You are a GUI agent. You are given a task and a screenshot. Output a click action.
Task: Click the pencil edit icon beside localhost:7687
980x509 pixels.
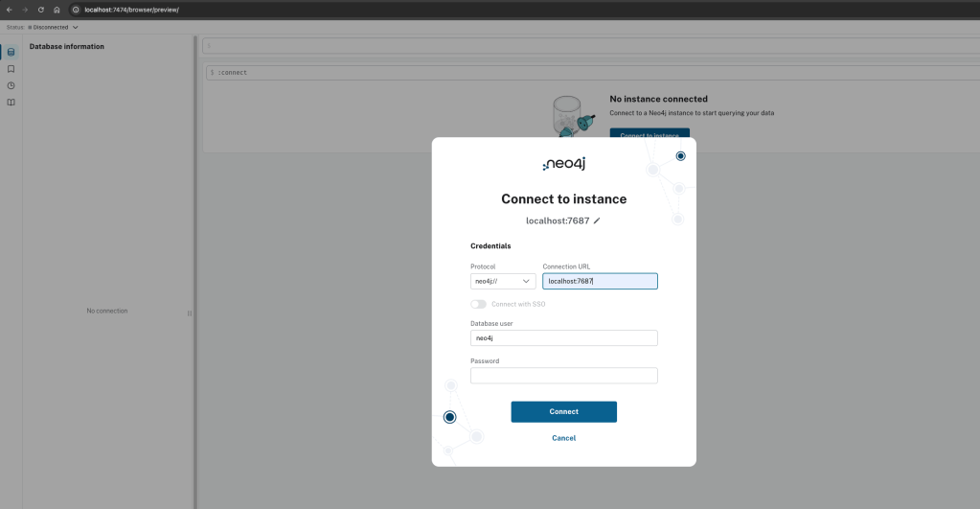(x=597, y=220)
